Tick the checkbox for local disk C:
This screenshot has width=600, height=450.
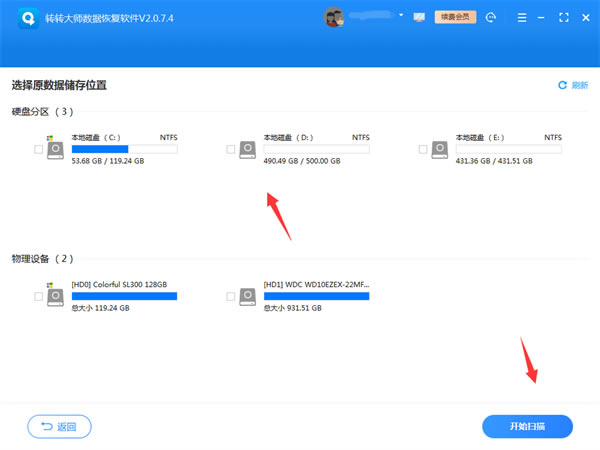coord(38,149)
